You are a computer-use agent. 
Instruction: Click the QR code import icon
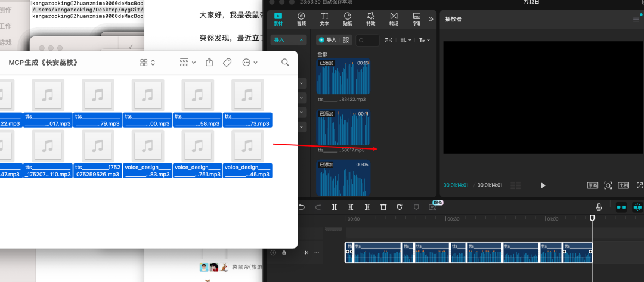click(346, 40)
